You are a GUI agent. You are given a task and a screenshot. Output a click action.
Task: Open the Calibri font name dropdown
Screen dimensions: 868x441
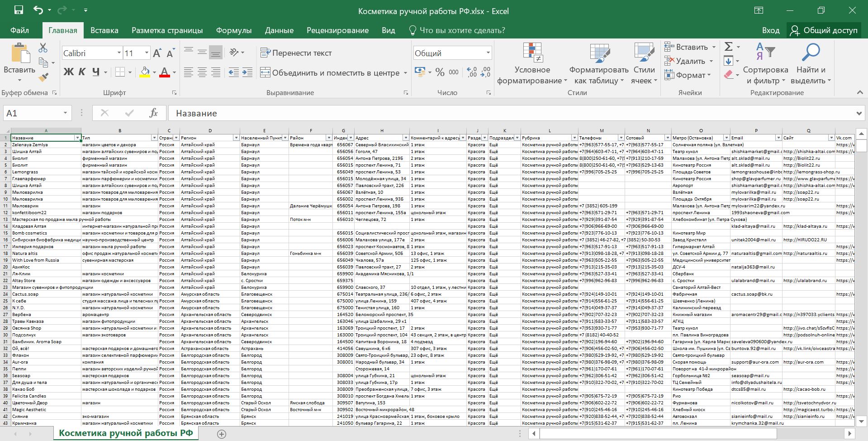tap(119, 53)
